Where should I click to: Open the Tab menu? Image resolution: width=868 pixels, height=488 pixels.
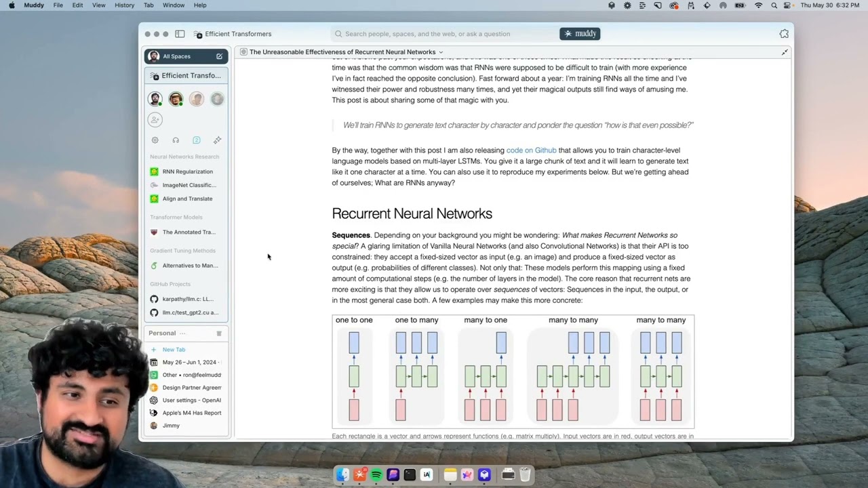pyautogui.click(x=149, y=5)
